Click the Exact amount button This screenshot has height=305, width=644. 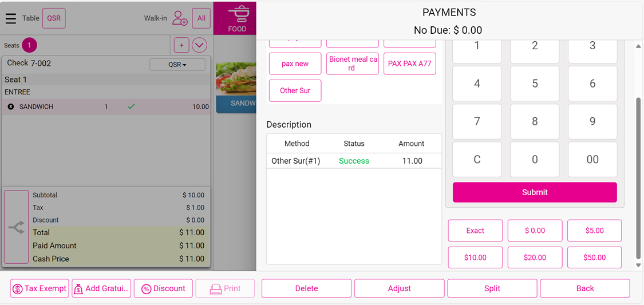475,231
